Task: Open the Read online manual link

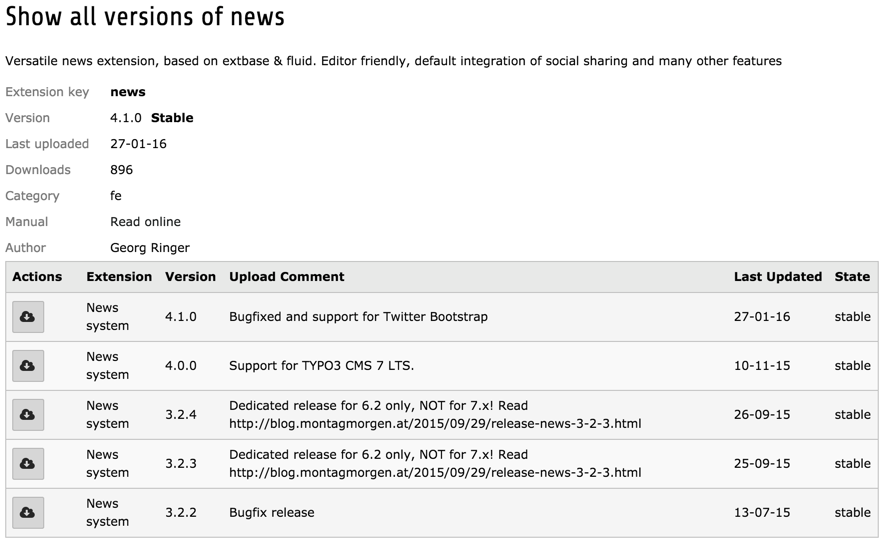Action: pyautogui.click(x=145, y=222)
